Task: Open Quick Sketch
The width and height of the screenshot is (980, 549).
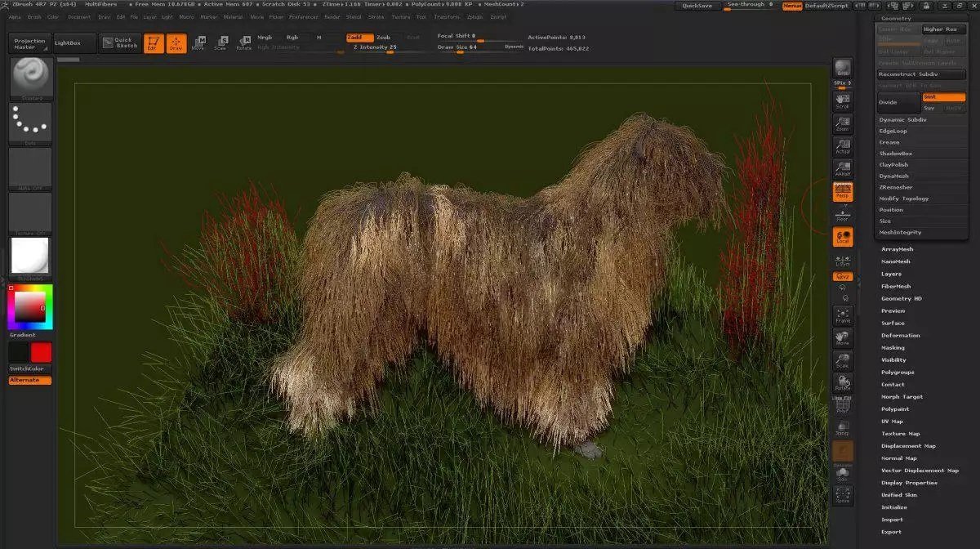Action: pyautogui.click(x=120, y=43)
